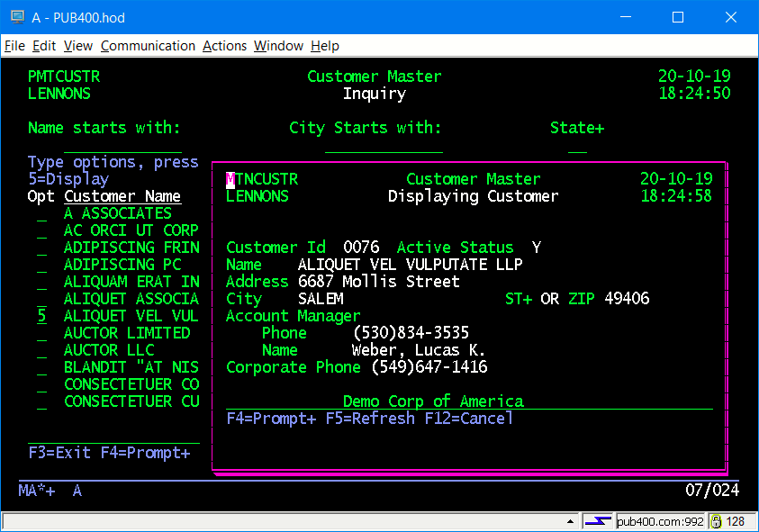Open the Window menu
Viewport: 759px width, 532px height.
(278, 46)
